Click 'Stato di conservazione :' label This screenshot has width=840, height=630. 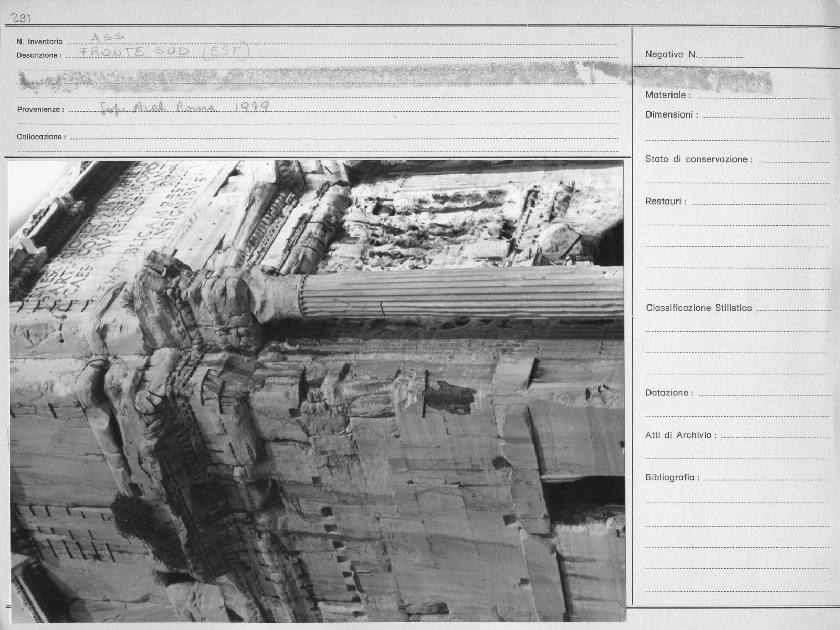[x=699, y=159]
